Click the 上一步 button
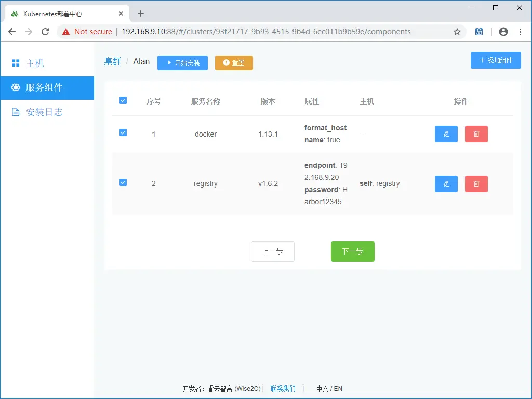The height and width of the screenshot is (399, 532). (x=272, y=251)
